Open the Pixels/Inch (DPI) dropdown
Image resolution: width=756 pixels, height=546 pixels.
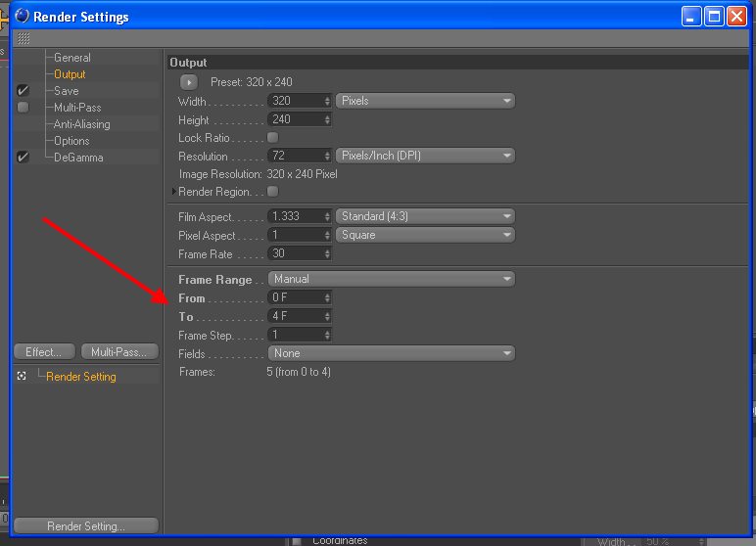click(425, 156)
